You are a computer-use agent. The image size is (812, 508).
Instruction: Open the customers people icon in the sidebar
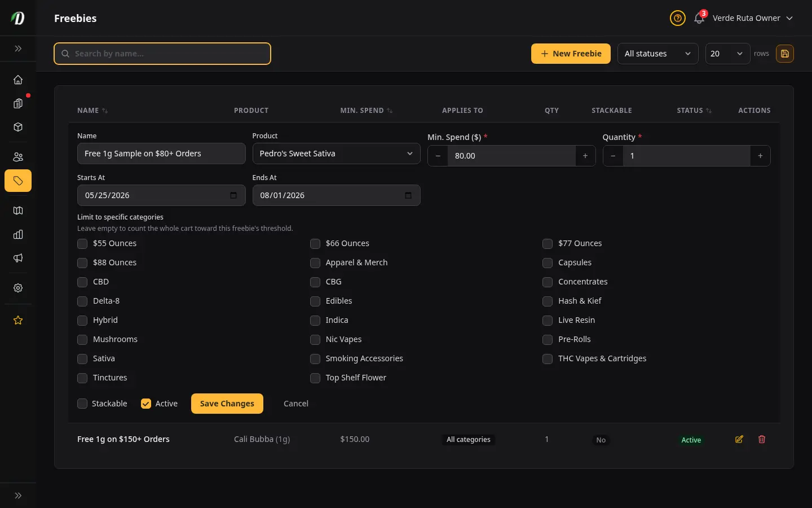coord(18,157)
